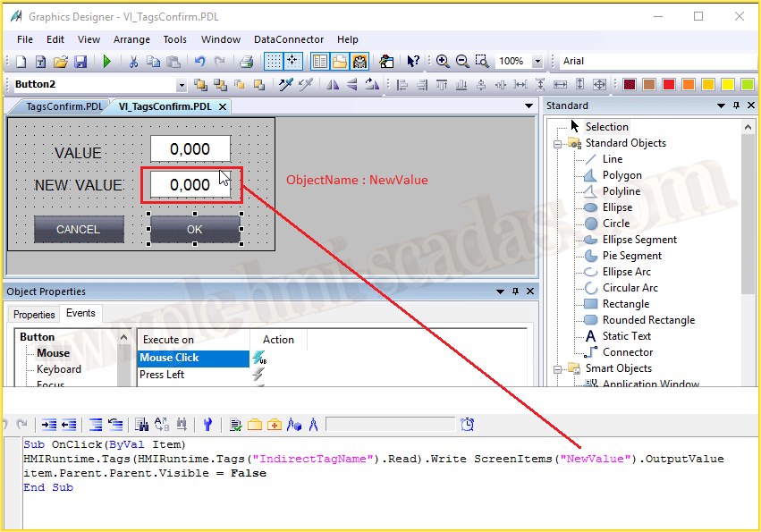
Task: Click the green Runtime start arrow
Action: [x=107, y=62]
